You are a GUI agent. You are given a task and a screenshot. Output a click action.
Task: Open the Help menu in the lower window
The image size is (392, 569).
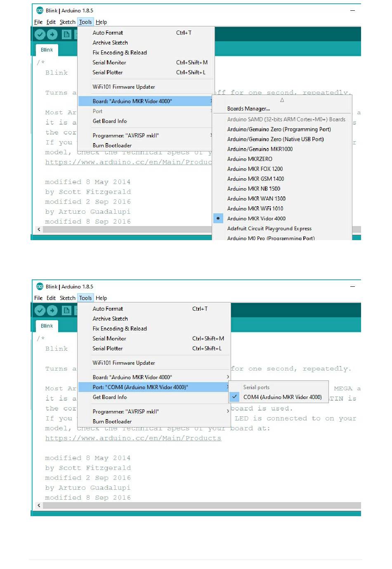(101, 298)
